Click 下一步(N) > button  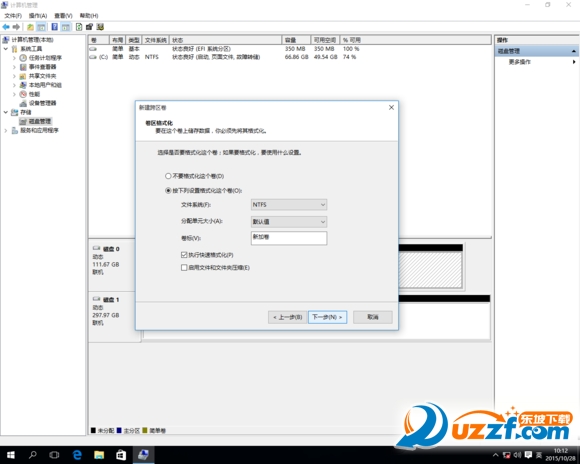click(327, 317)
